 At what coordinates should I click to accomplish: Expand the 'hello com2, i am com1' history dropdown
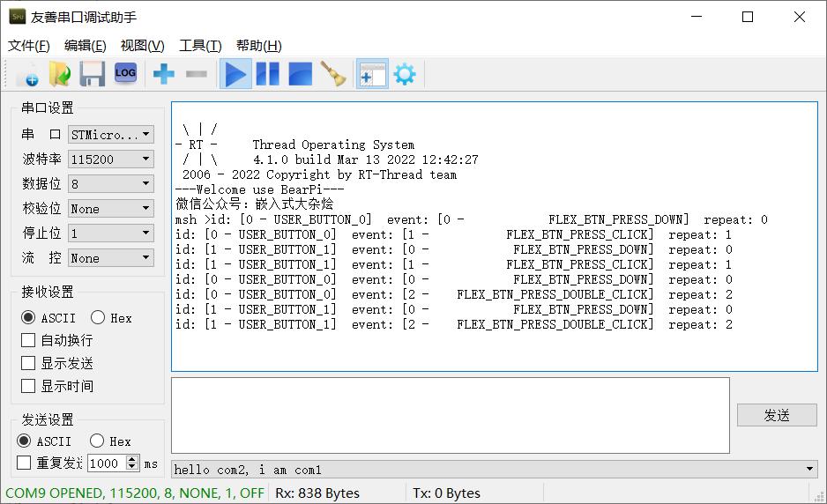coord(809,470)
